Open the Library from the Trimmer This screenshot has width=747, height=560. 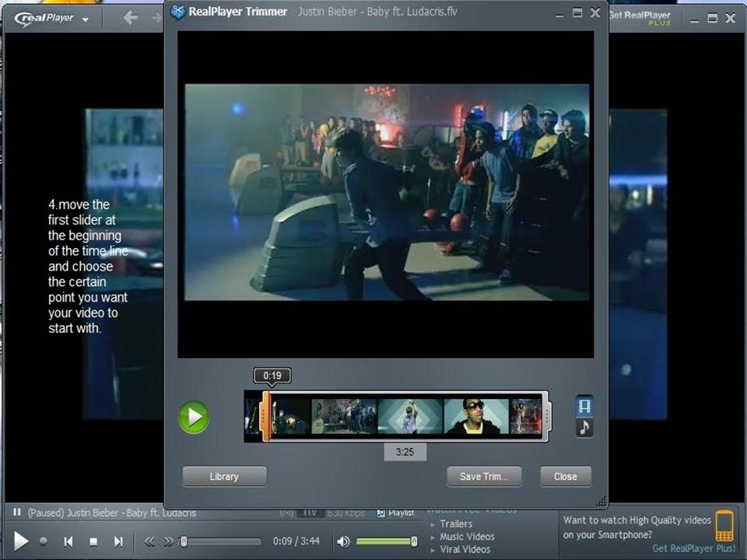pyautogui.click(x=224, y=476)
